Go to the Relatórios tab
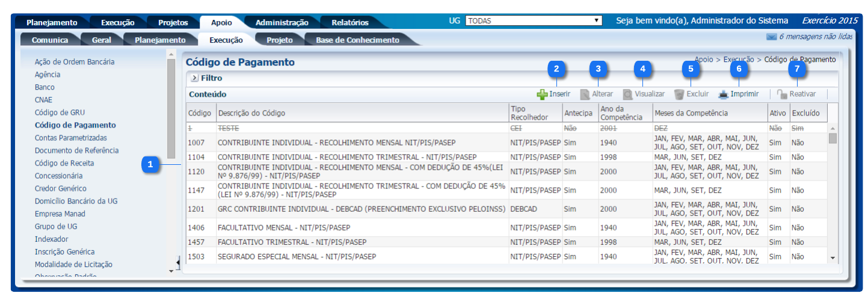This screenshot has width=868, height=296. click(349, 22)
